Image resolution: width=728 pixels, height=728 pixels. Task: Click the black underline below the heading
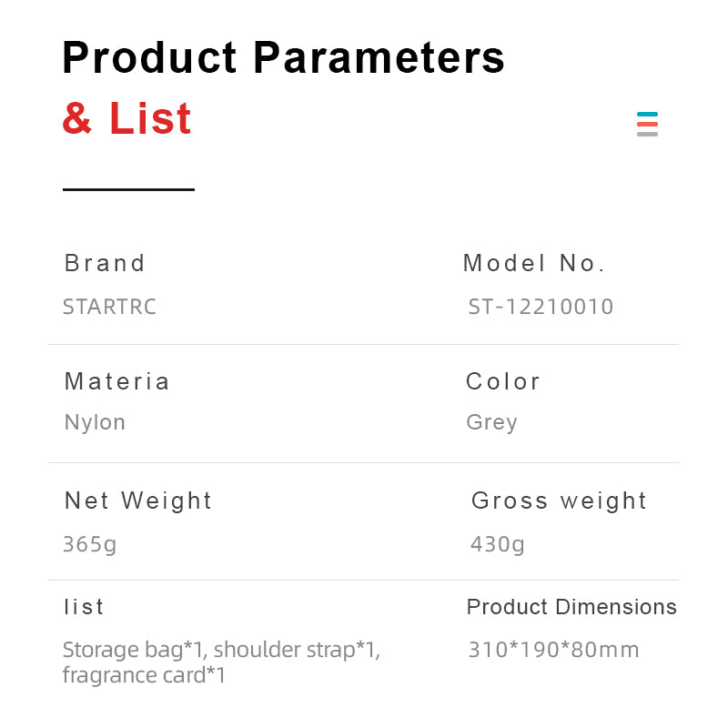128,189
